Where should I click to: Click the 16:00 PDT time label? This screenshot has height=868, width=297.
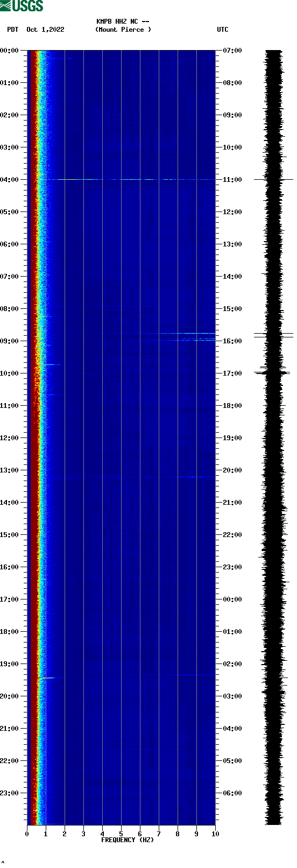coord(10,567)
